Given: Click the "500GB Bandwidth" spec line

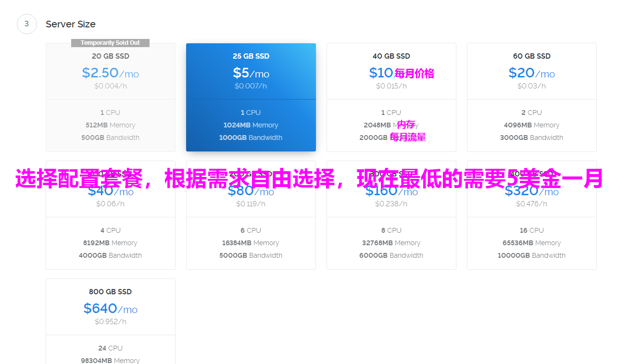Looking at the screenshot, I should pos(111,138).
